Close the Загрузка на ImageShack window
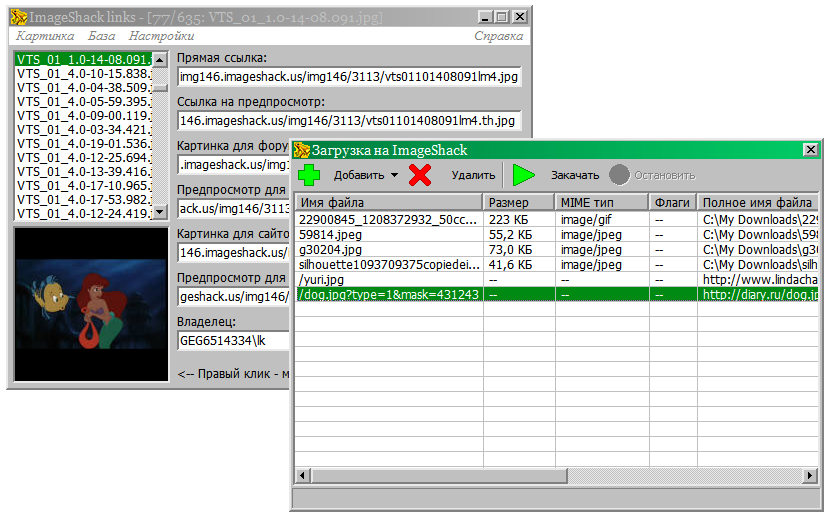 click(x=810, y=150)
